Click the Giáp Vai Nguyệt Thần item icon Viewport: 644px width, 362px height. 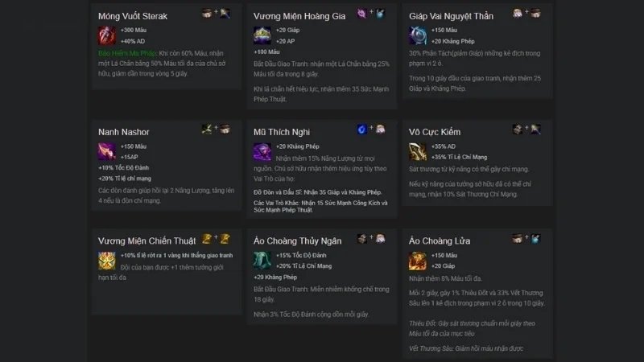[x=418, y=35]
